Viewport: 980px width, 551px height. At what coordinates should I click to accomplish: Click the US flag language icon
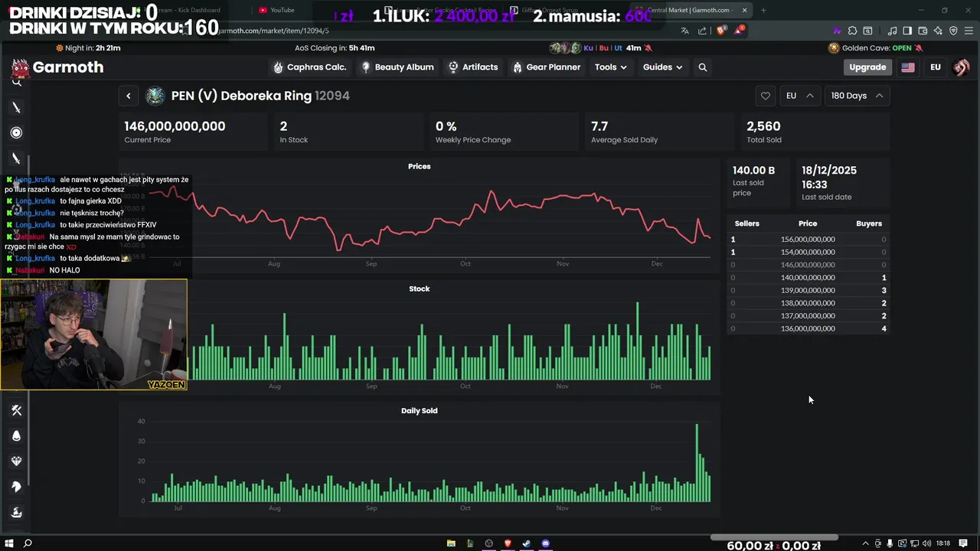pyautogui.click(x=908, y=67)
